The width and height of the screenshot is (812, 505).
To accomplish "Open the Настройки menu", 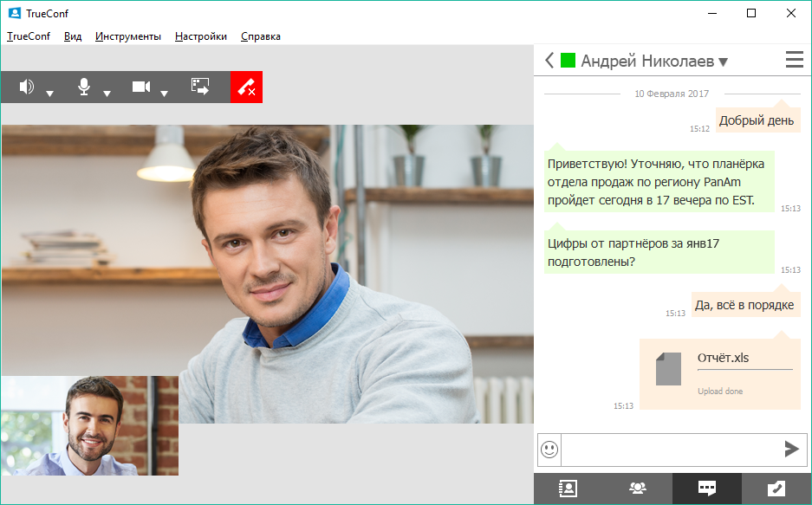I will 200,36.
